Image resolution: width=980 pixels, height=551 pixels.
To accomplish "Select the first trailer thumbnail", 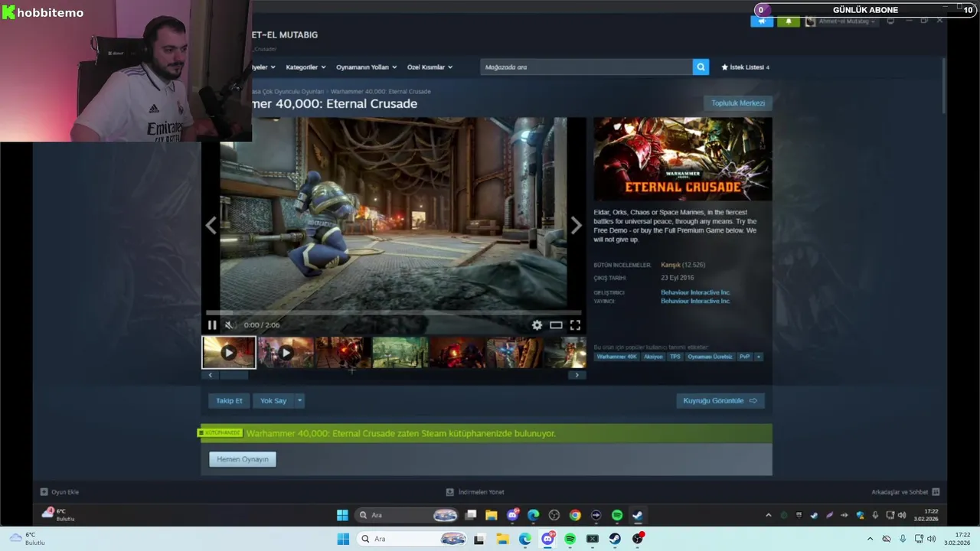I will (x=229, y=353).
